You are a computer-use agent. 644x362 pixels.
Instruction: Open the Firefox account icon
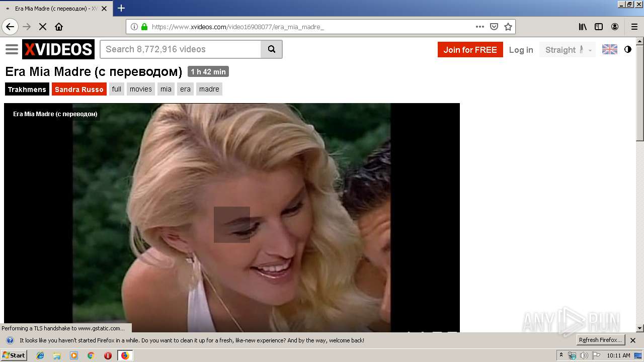click(x=615, y=27)
